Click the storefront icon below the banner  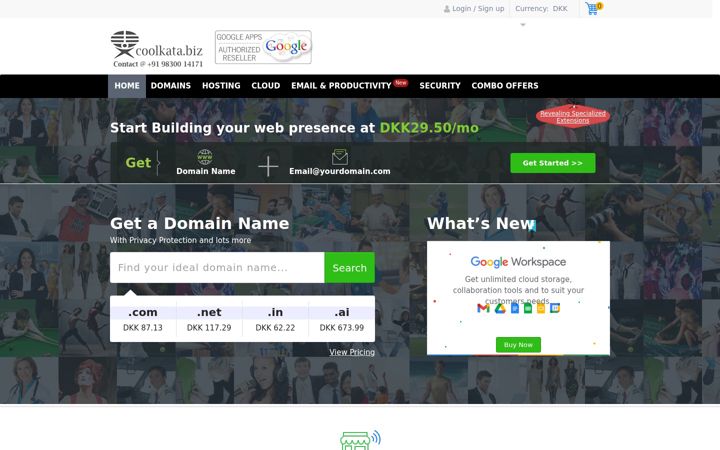[x=360, y=440]
